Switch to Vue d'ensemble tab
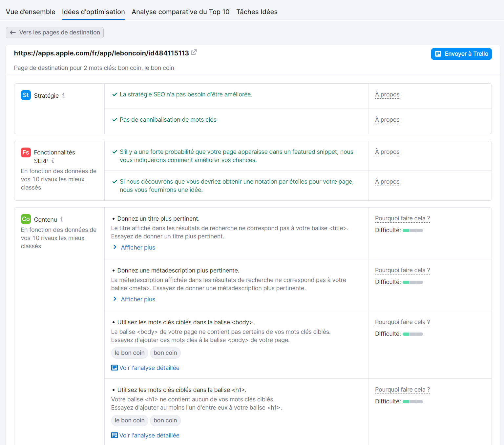Screen dimensions: 504x445 31,12
